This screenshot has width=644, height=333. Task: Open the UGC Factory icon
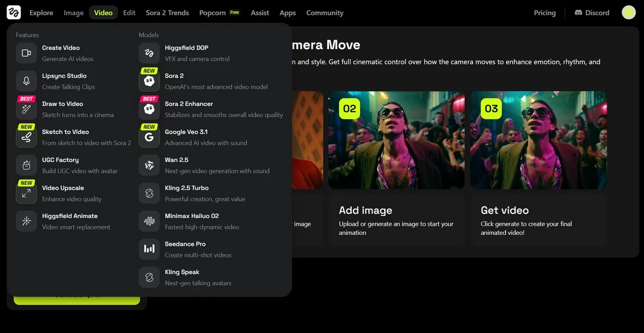click(x=26, y=165)
